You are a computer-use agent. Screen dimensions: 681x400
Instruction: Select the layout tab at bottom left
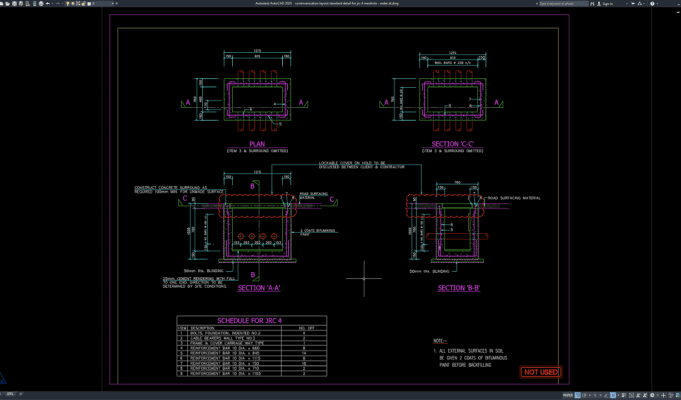pyautogui.click(x=10, y=394)
